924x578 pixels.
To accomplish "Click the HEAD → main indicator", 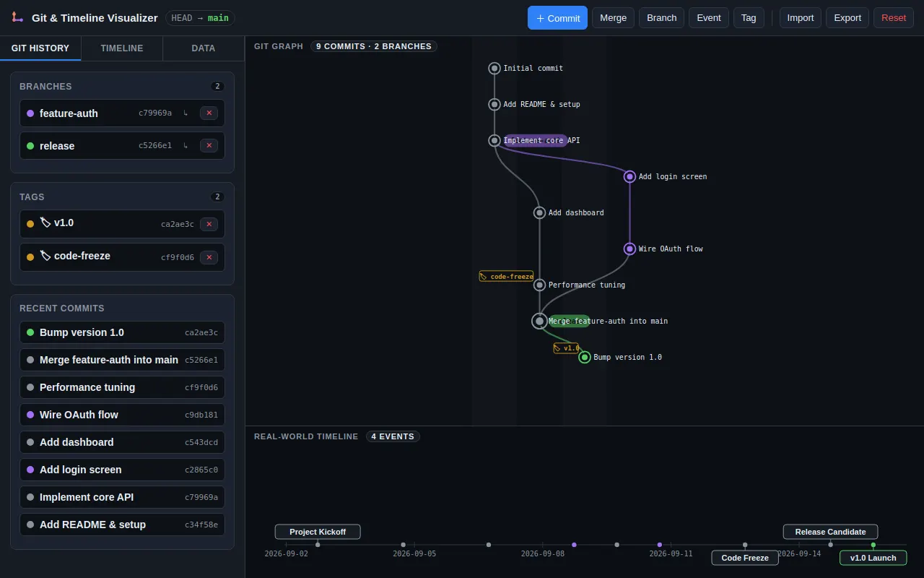I will click(200, 18).
